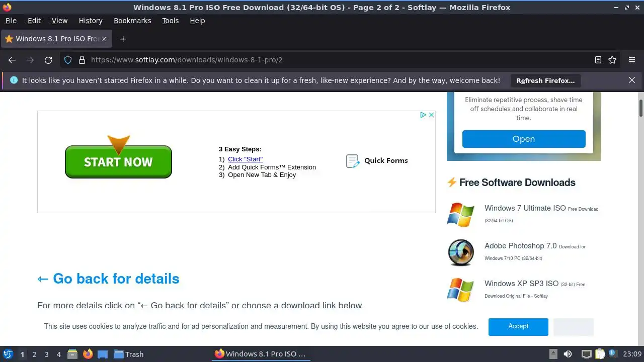Open the Trash from the taskbar
The image size is (644, 362).
pyautogui.click(x=128, y=354)
